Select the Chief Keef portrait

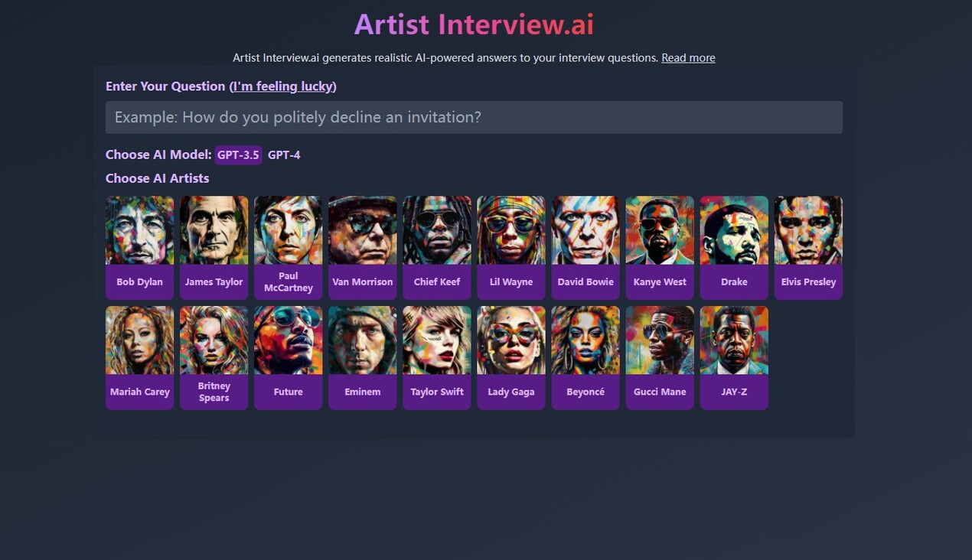pos(436,230)
